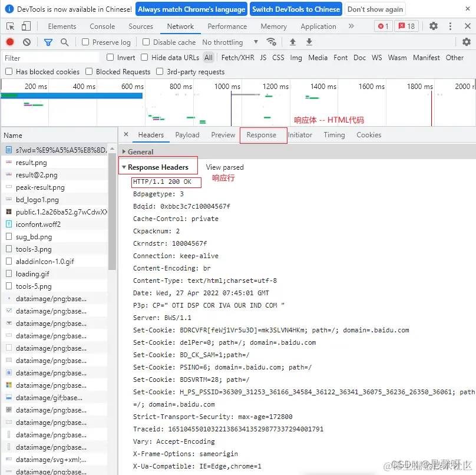Open the Response tab
This screenshot has width=476, height=475.
click(x=262, y=135)
